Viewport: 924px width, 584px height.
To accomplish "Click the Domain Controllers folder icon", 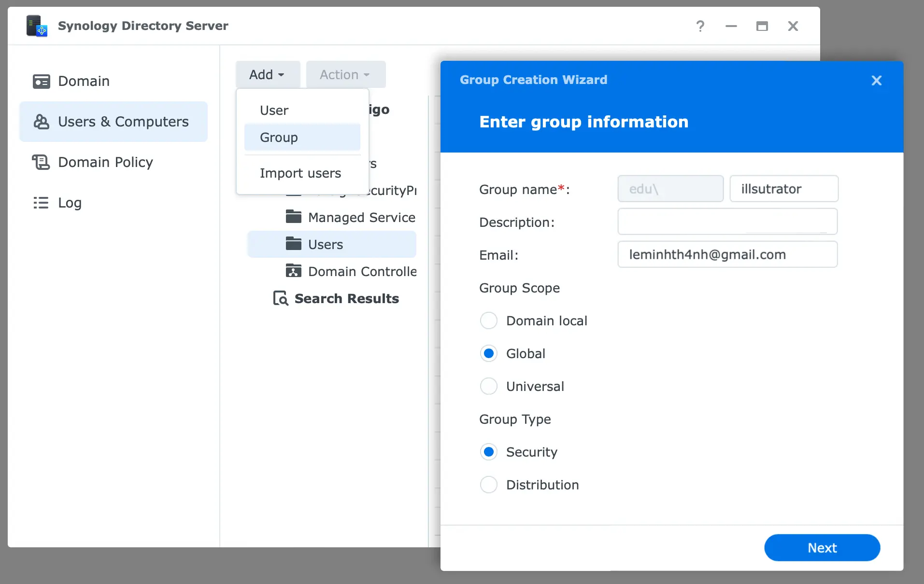I will click(294, 271).
